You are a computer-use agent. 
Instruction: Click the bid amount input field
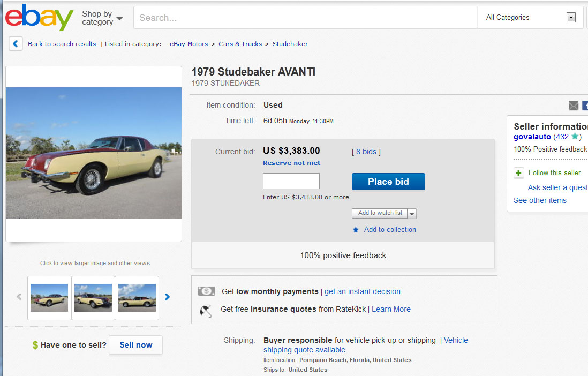pyautogui.click(x=291, y=181)
